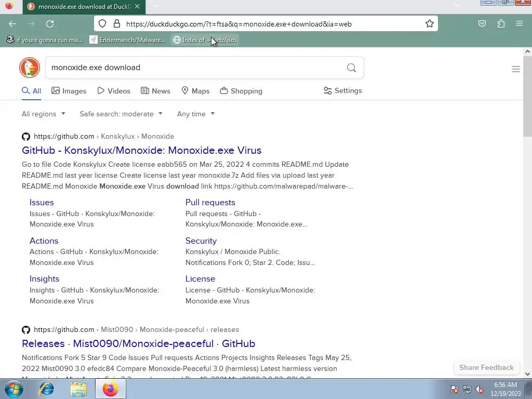532x399 pixels.
Task: Open the Pull requests sitelink
Action: click(x=210, y=202)
